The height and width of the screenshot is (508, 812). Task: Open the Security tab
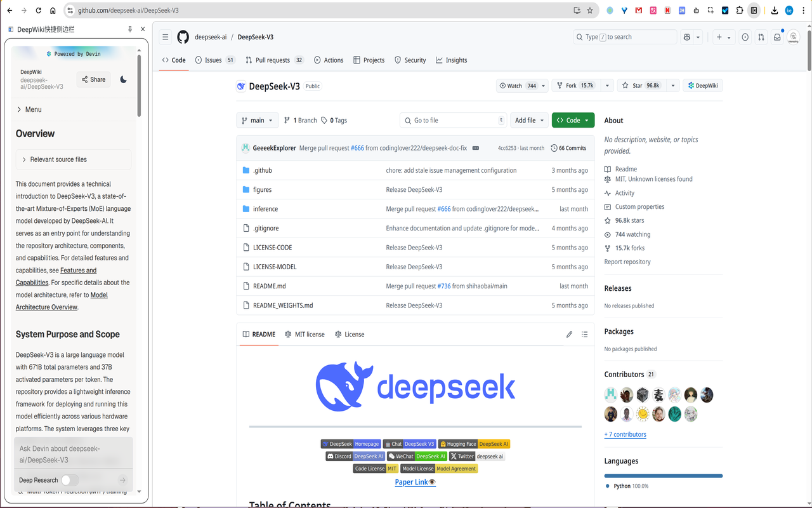pos(410,60)
